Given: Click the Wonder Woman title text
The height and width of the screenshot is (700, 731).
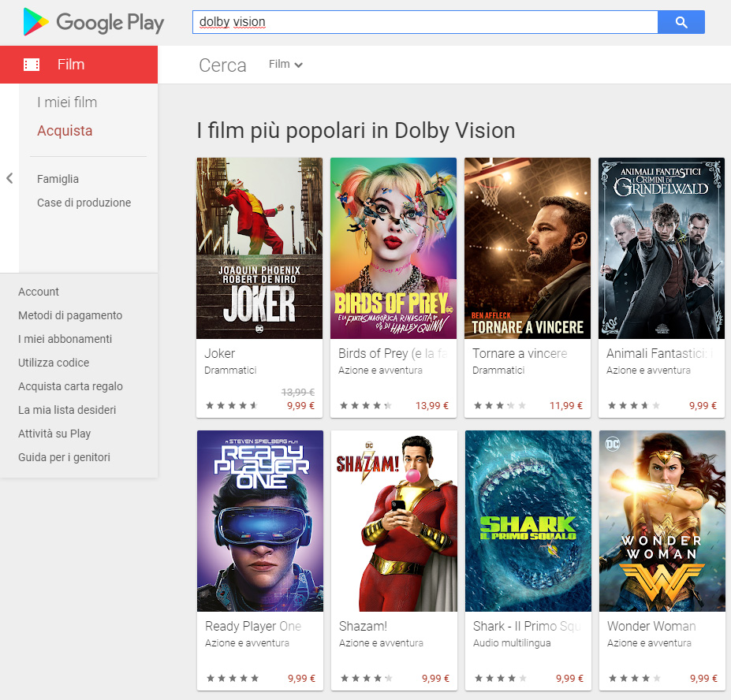Looking at the screenshot, I should tap(651, 626).
